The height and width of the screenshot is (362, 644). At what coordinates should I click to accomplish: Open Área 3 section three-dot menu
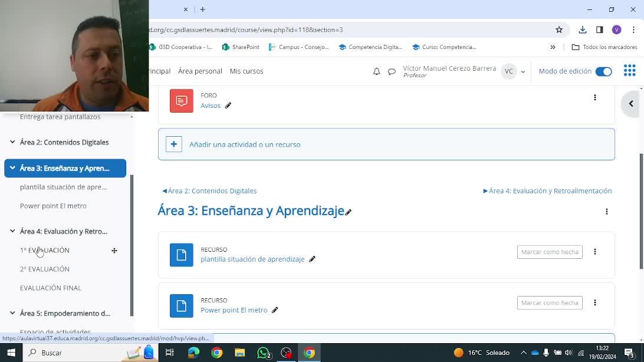(607, 212)
